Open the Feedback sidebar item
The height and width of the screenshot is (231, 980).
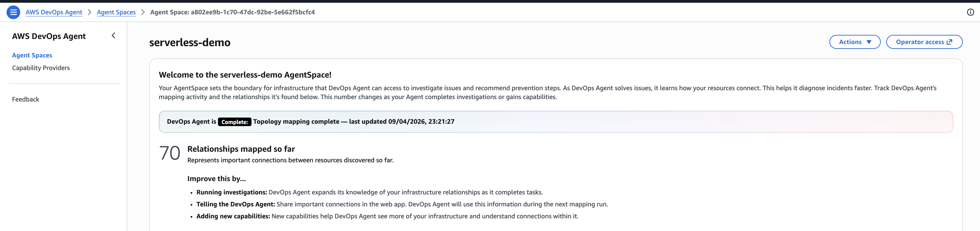click(25, 99)
